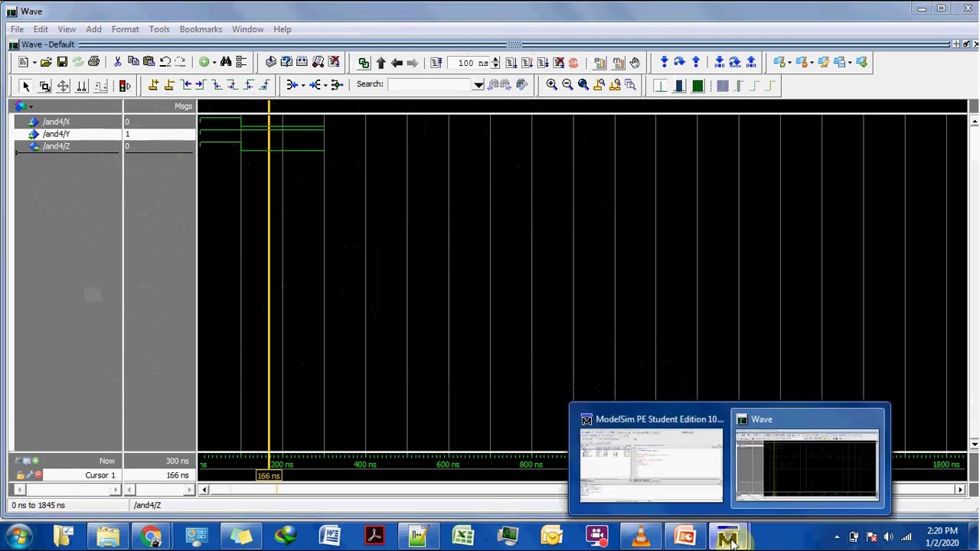
Task: Click the Step Into down arrow icon
Action: pos(664,62)
